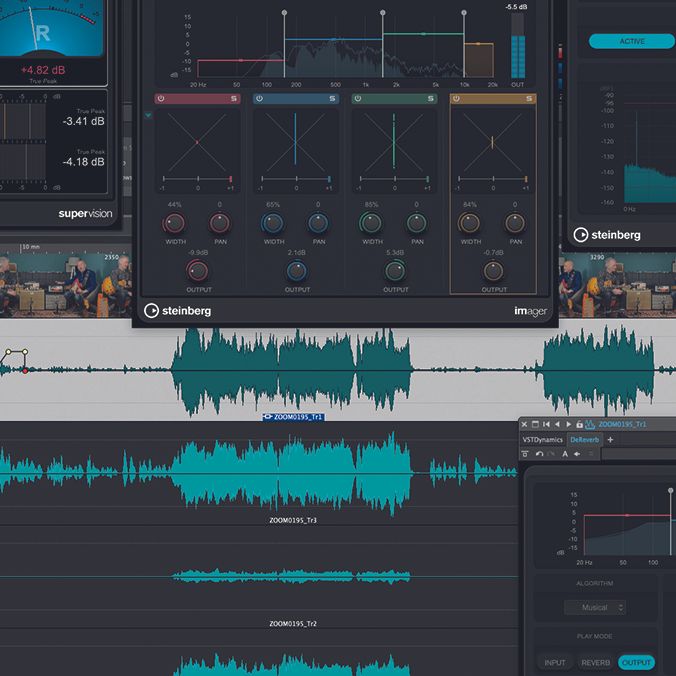Click the DeReverb red band crossover handle

point(670,491)
